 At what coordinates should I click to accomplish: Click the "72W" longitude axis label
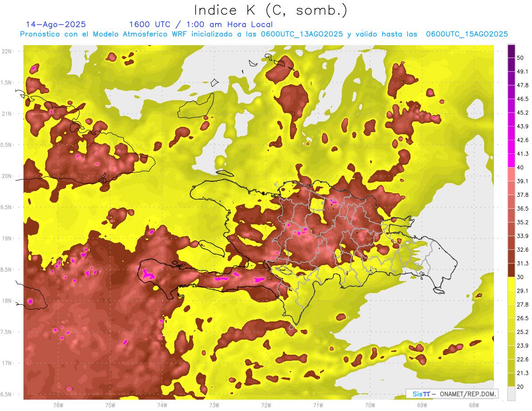click(x=266, y=405)
